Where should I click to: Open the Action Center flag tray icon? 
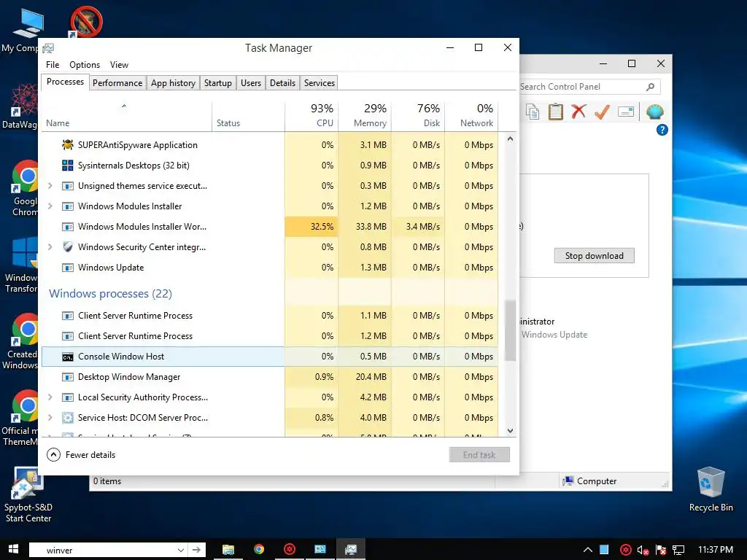pyautogui.click(x=661, y=551)
